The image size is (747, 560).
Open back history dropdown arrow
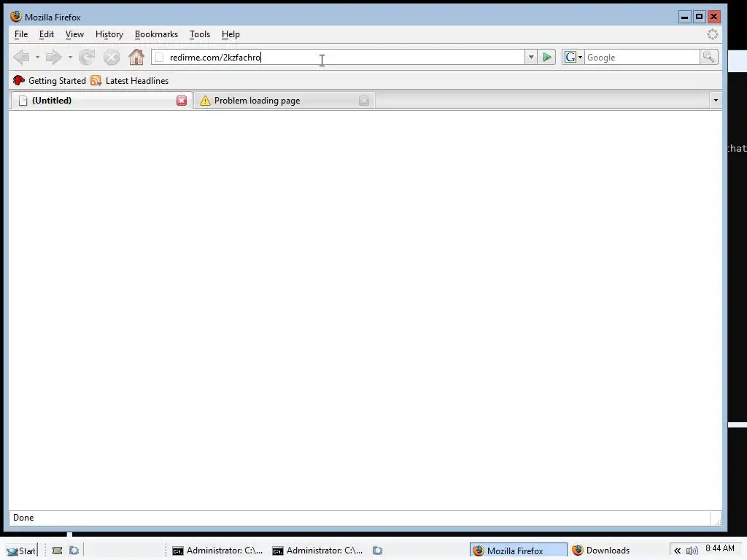click(37, 58)
